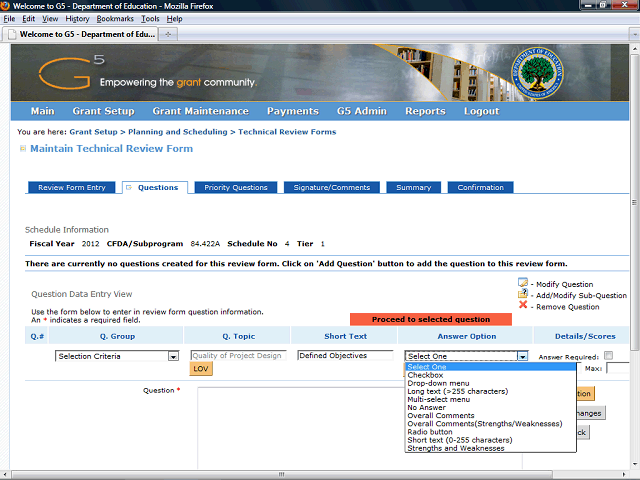The width and height of the screenshot is (640, 480).
Task: Open the View menu
Action: pos(50,19)
